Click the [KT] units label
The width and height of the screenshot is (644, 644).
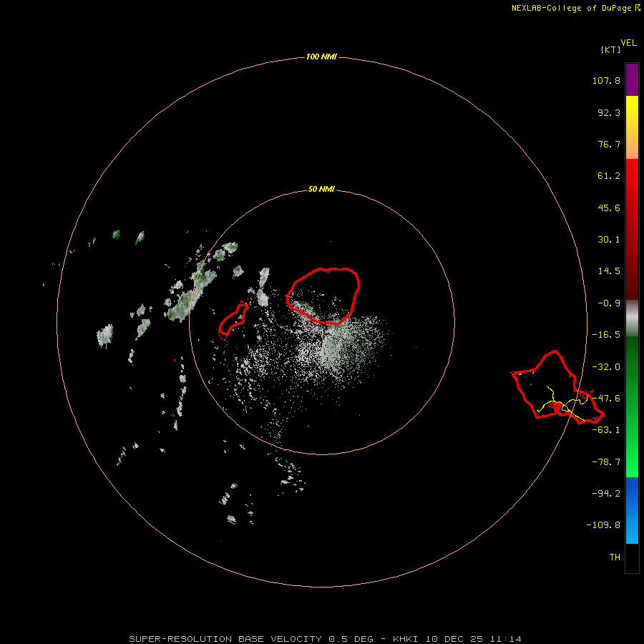click(611, 49)
